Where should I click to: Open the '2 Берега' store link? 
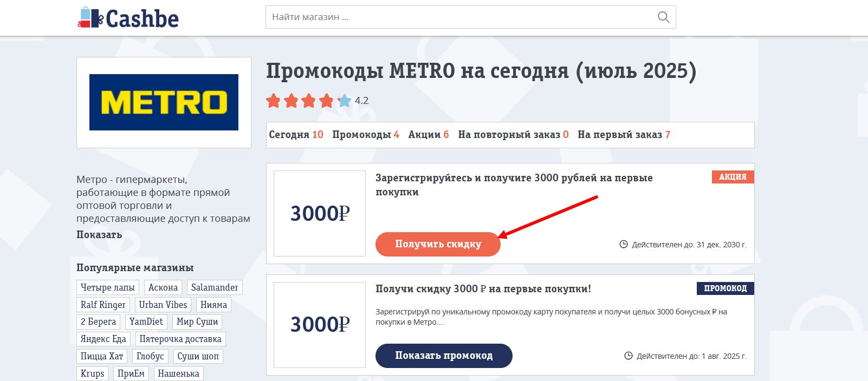(99, 321)
